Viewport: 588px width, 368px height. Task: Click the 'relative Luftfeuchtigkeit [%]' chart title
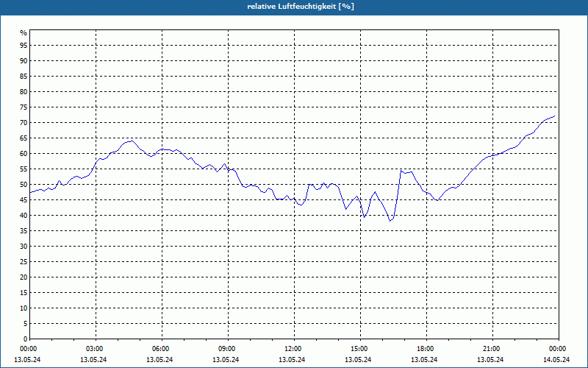click(301, 7)
